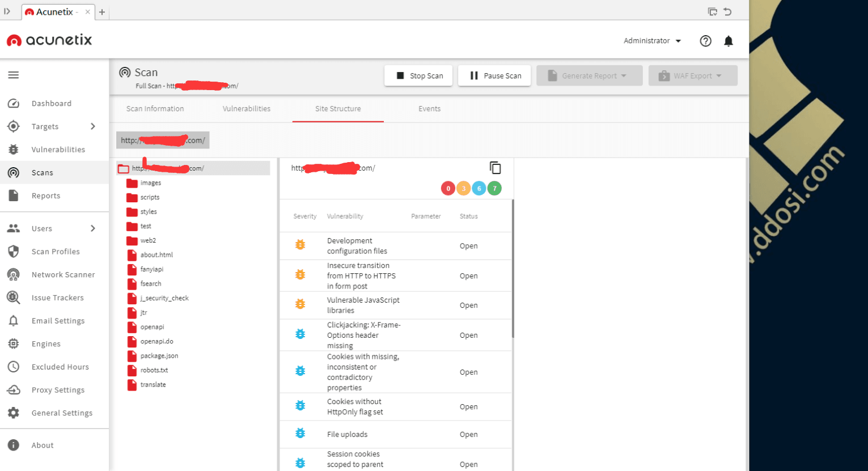Click the orange medium severity count badge
Image resolution: width=868 pixels, height=471 pixels.
click(463, 188)
